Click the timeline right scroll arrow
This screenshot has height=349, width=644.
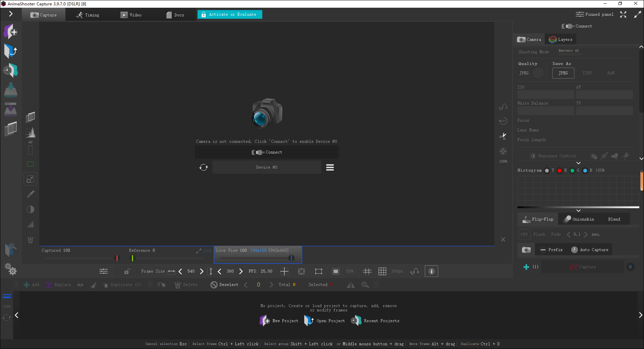click(640, 315)
